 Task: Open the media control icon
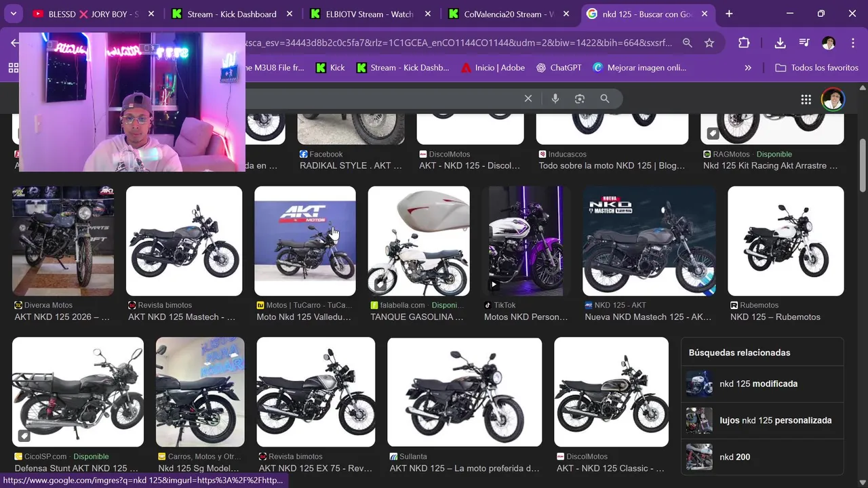tap(804, 43)
